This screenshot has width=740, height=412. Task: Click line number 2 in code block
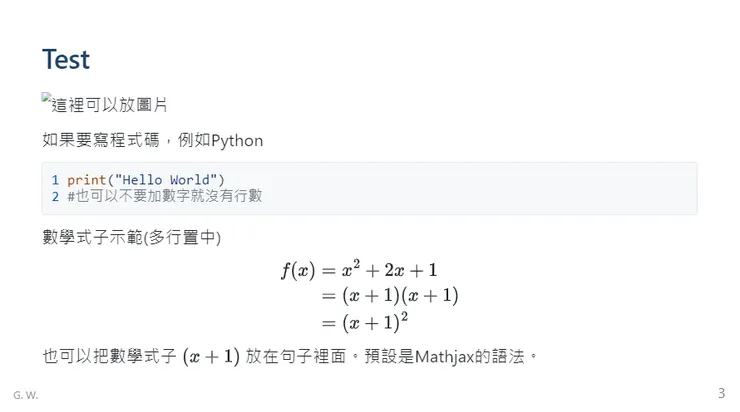[x=56, y=195]
